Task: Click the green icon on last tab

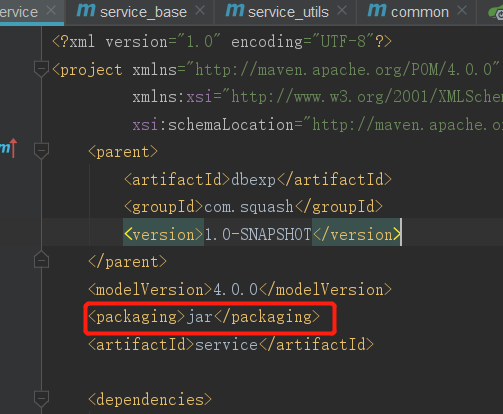Action: click(x=496, y=13)
